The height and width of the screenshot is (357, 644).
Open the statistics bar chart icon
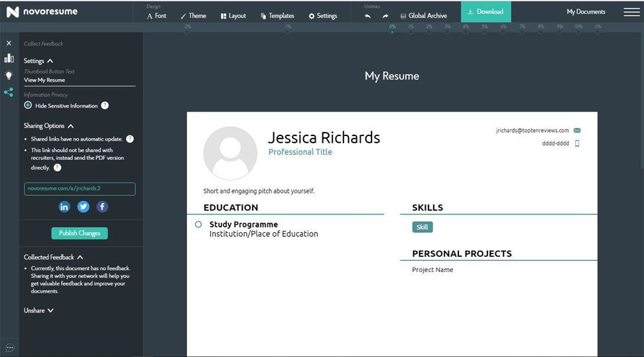point(9,58)
